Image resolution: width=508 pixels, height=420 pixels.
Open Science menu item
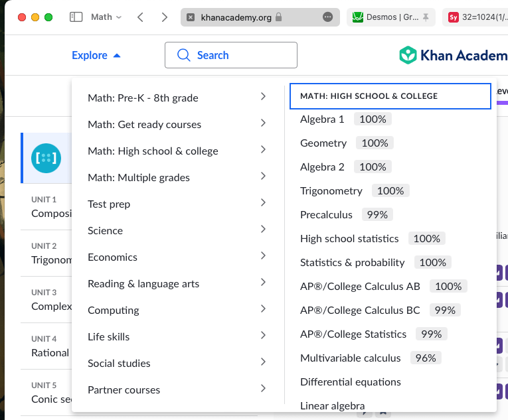[177, 230]
